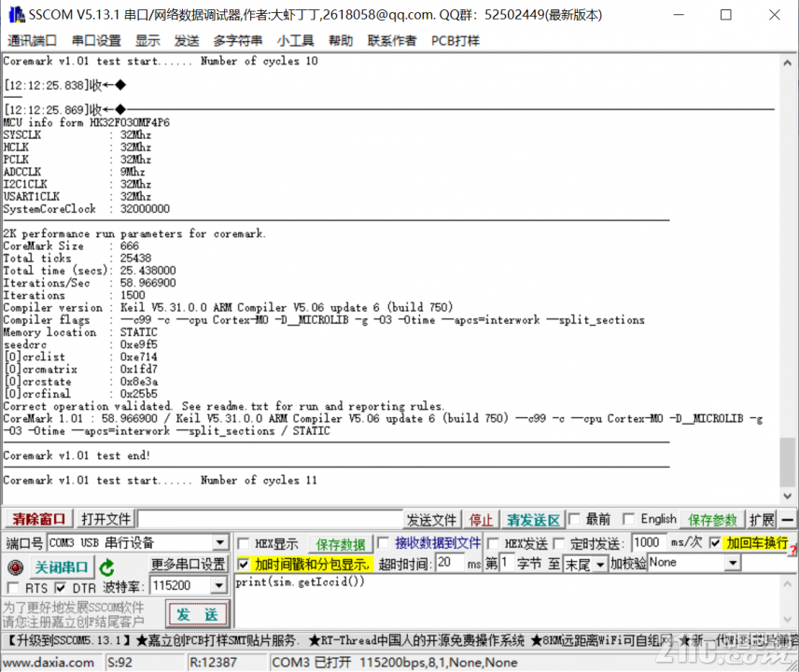Image resolution: width=799 pixels, height=672 pixels.
Task: Click the 清除窗口 clear button
Action: [36, 519]
